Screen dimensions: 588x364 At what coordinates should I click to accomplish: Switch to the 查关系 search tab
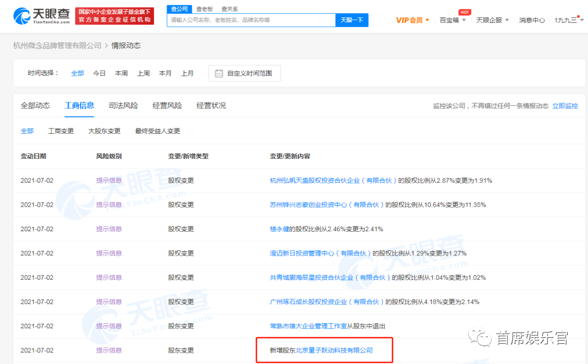coord(230,9)
